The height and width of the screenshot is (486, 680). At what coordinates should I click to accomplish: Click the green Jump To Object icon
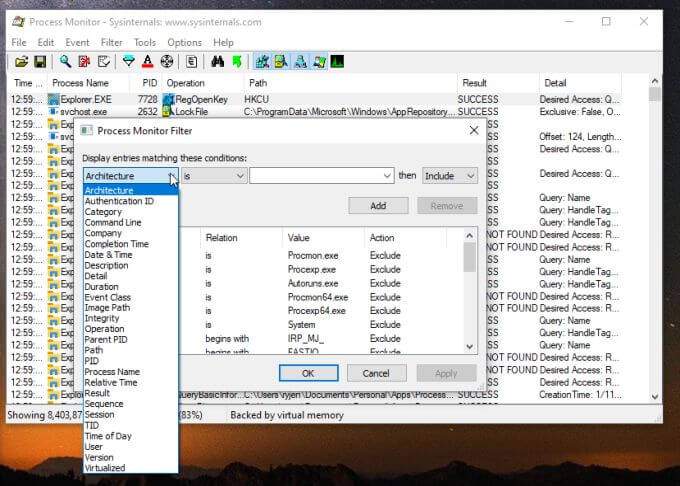pyautogui.click(x=237, y=62)
